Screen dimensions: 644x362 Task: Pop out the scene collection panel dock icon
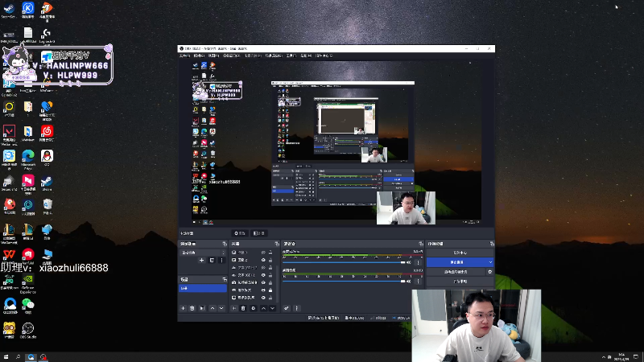225,244
